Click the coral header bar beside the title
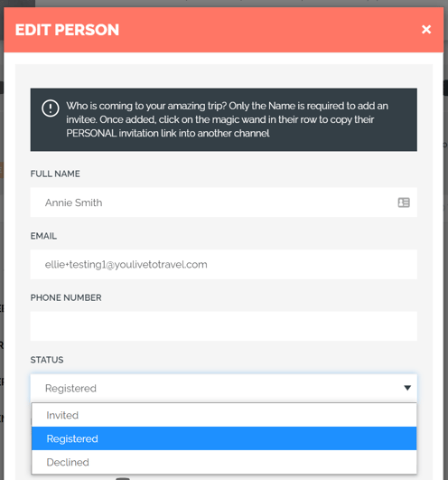 coord(269,30)
